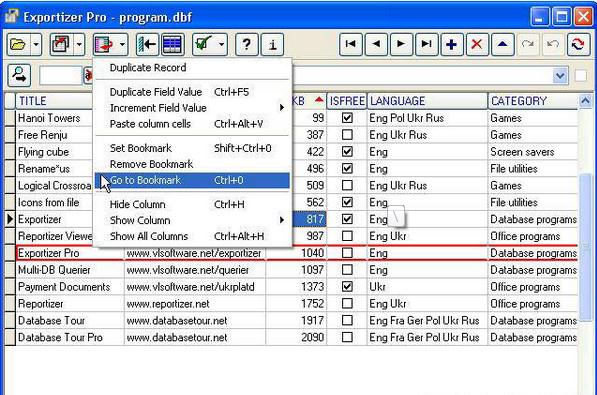Open the filter combo box dropdown
The width and height of the screenshot is (597, 395).
click(x=560, y=75)
